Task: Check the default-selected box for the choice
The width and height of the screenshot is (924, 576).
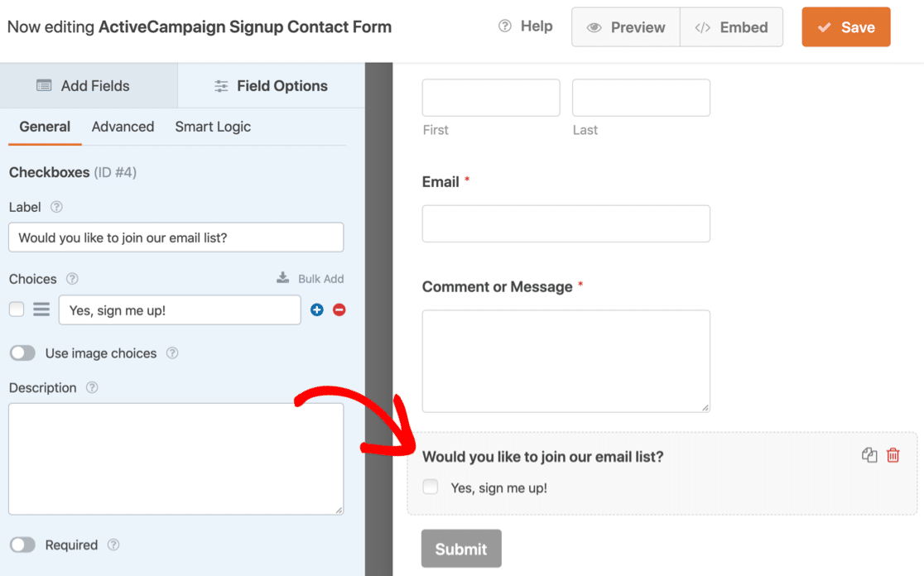Action: pos(17,310)
